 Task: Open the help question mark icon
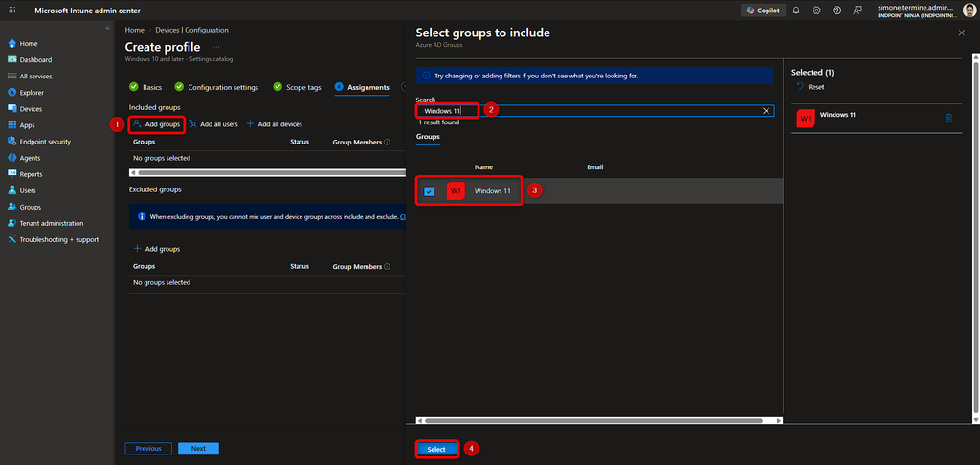836,10
